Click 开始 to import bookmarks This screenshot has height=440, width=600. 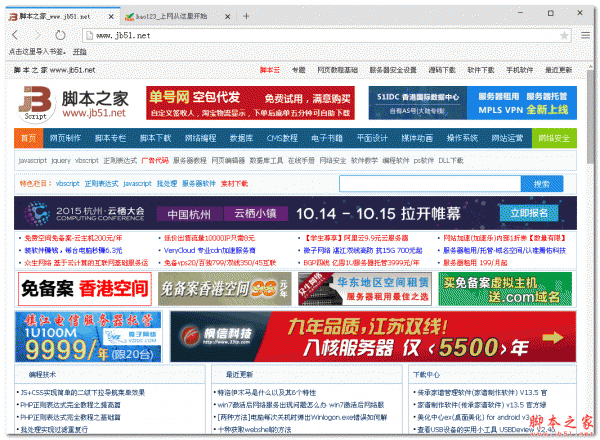[x=80, y=51]
